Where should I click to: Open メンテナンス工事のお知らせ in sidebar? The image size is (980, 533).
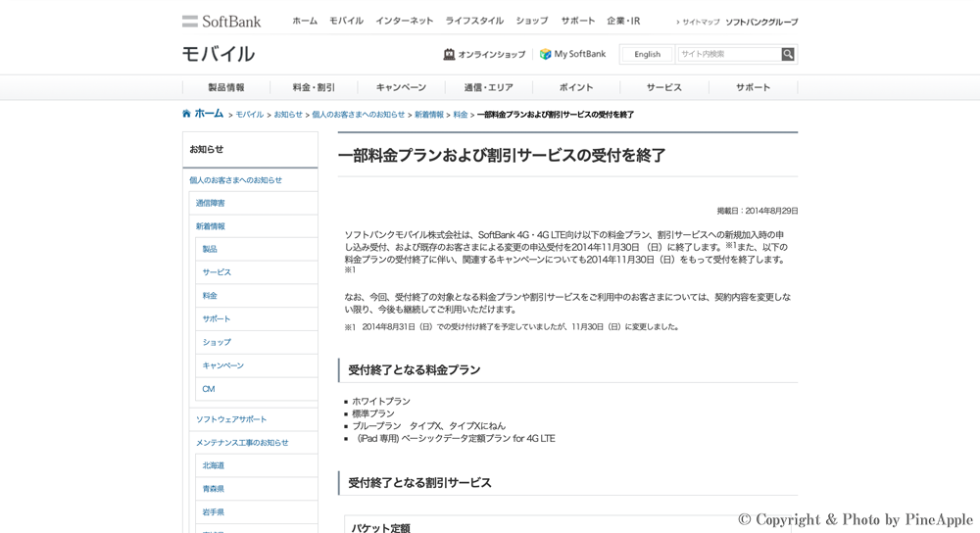(x=242, y=443)
